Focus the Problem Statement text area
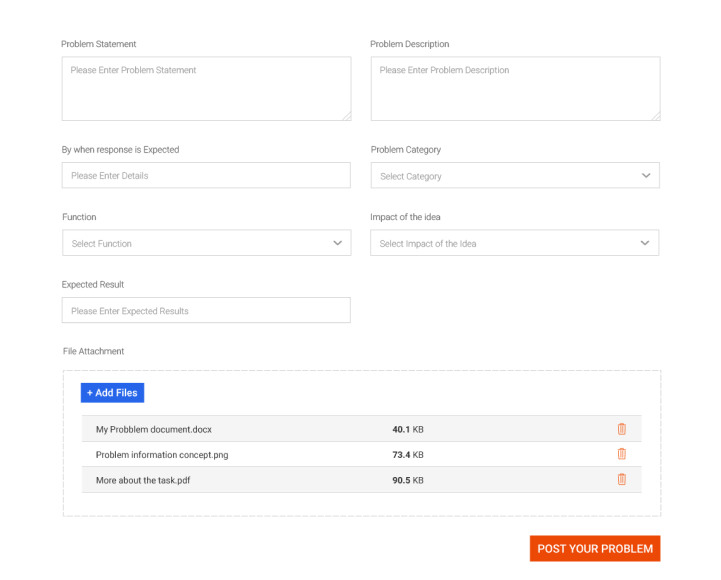 [x=205, y=89]
